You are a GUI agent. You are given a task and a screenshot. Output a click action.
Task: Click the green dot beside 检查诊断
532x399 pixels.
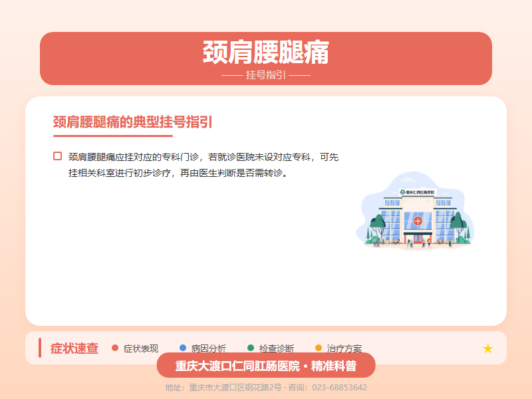(x=251, y=348)
